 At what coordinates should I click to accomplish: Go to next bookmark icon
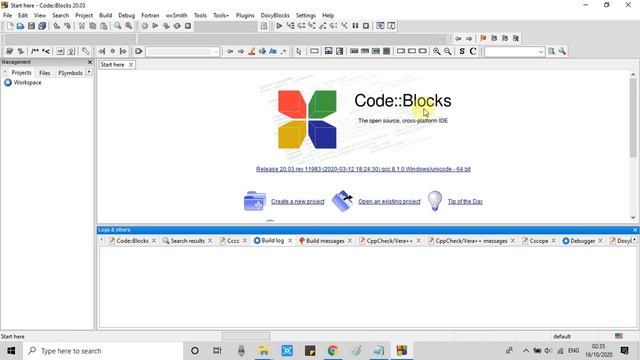(x=505, y=38)
